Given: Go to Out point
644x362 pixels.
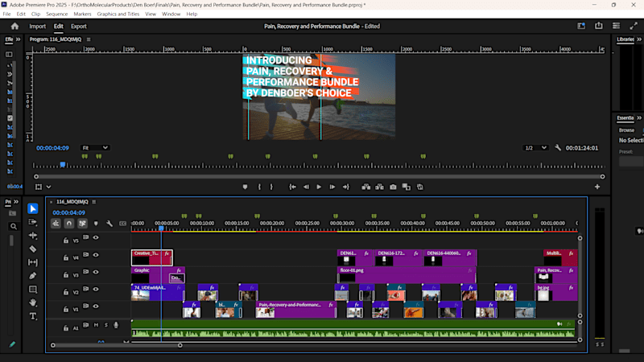Looking at the screenshot, I should point(346,187).
